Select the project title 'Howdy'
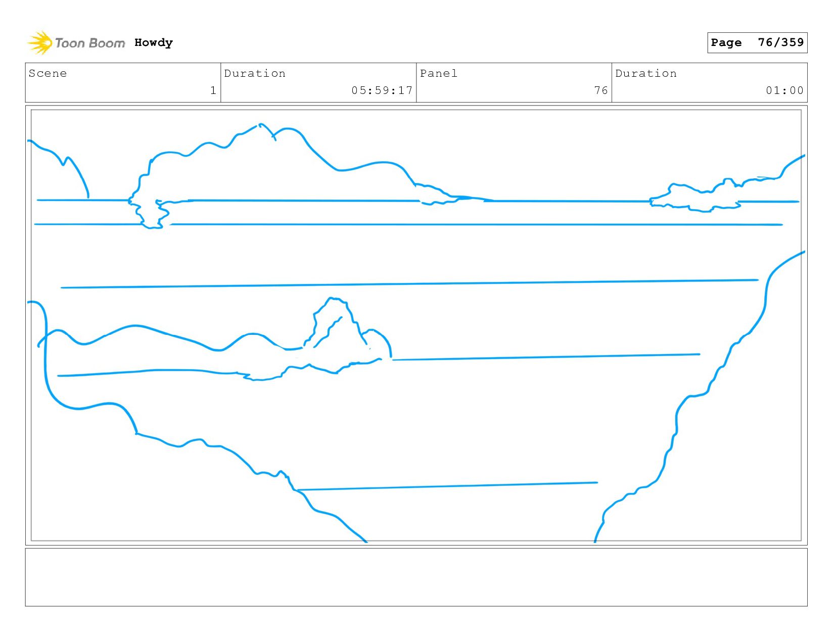This screenshot has width=834, height=644. [154, 43]
